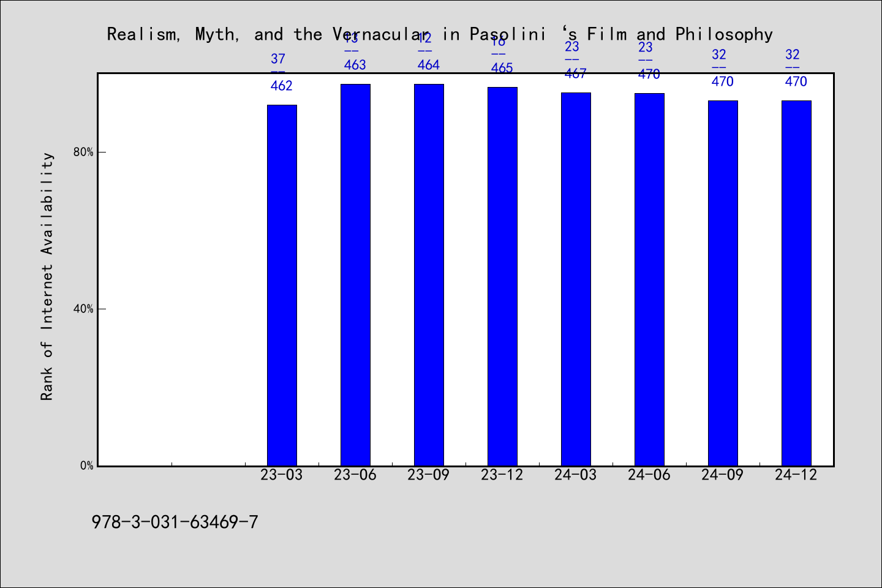Click the value 470 above the 24-09 bar
Image resolution: width=882 pixels, height=588 pixels.
pyautogui.click(x=723, y=81)
